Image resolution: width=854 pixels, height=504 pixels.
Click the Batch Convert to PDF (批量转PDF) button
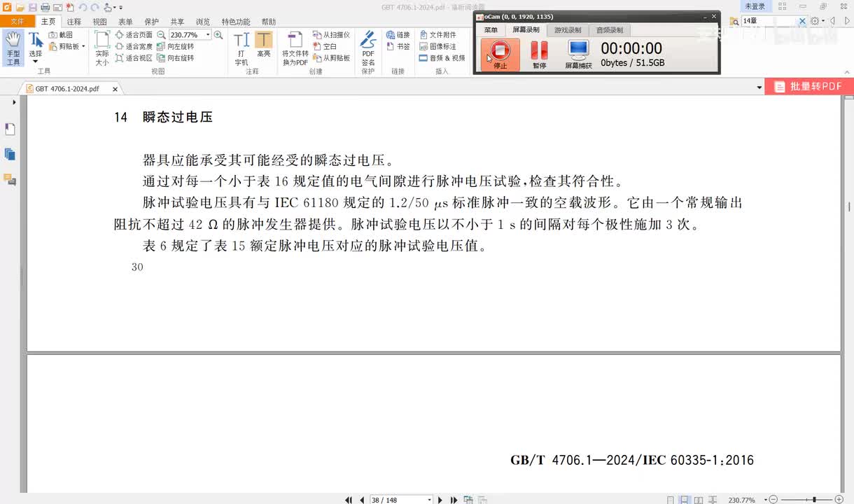[809, 87]
